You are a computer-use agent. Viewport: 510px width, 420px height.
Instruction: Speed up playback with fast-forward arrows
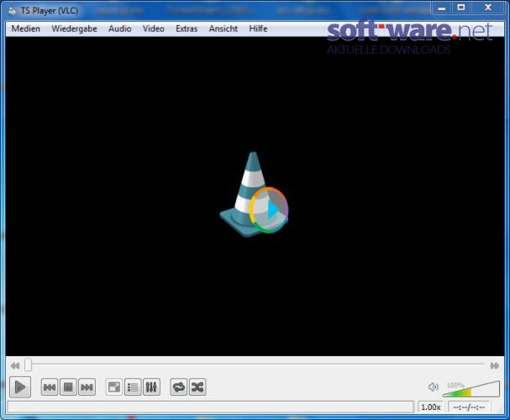tap(495, 365)
